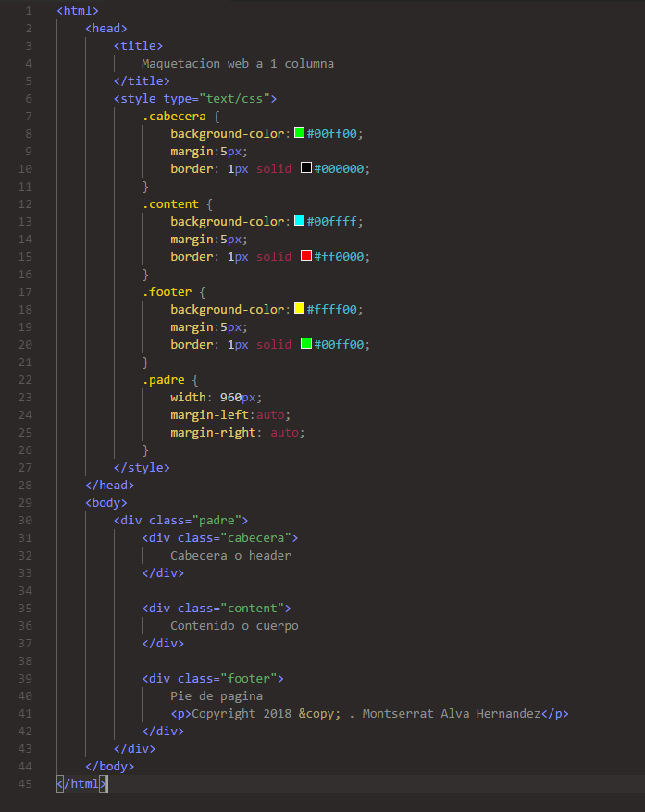Open green swatch for cabecera background-color
The height and width of the screenshot is (812, 645).
point(300,132)
